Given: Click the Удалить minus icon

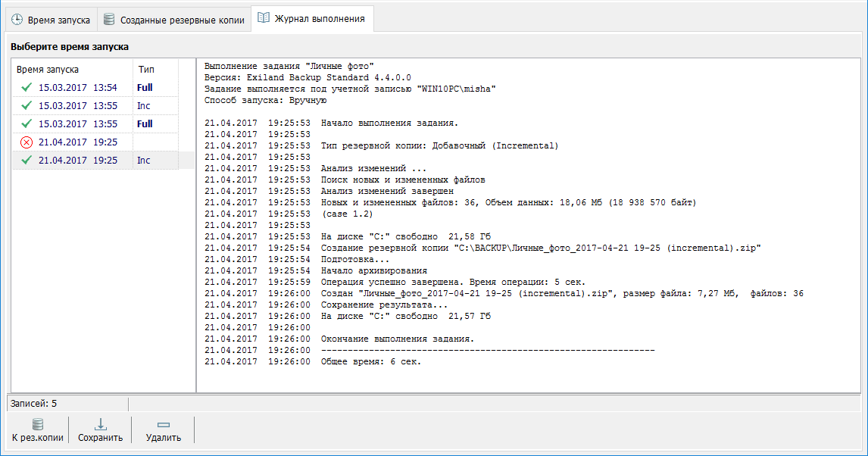Looking at the screenshot, I should pos(163,424).
